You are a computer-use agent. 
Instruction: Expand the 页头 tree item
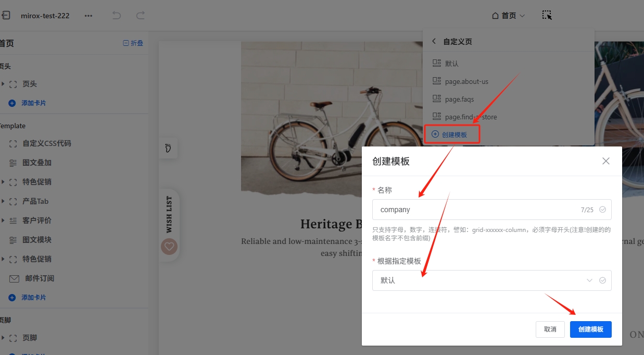click(x=3, y=84)
